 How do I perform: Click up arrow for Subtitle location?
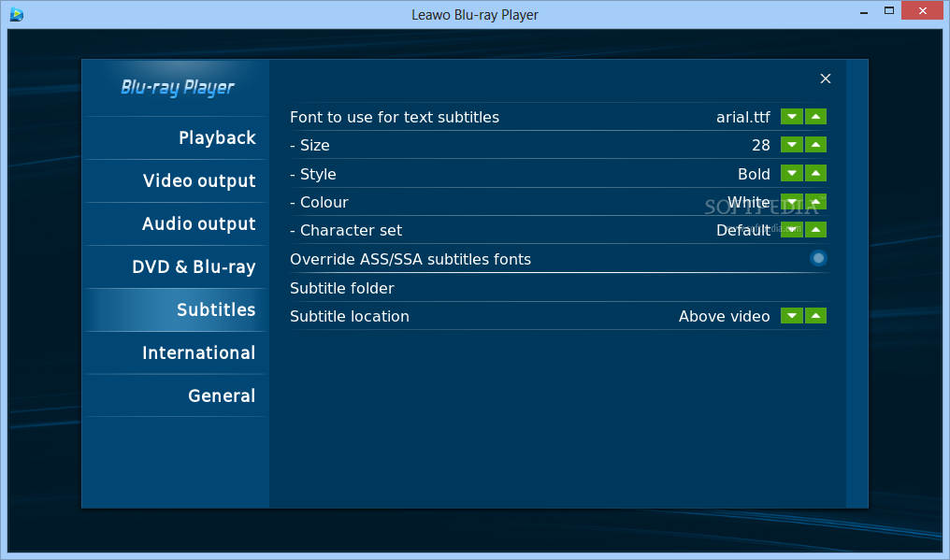coord(815,316)
